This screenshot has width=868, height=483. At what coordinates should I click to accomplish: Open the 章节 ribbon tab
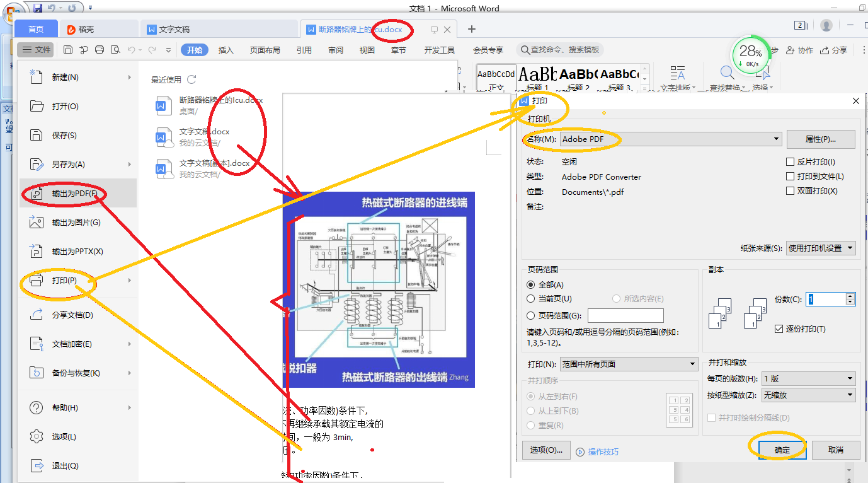pyautogui.click(x=399, y=50)
